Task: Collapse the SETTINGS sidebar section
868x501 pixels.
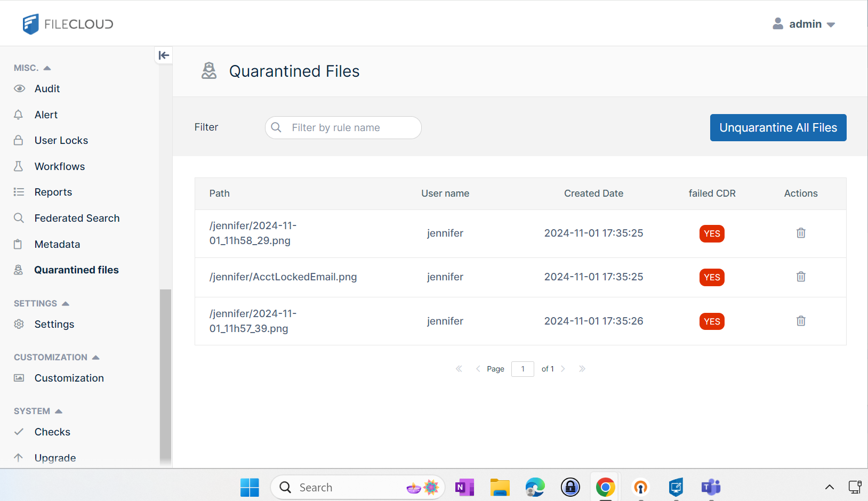Action: (66, 304)
